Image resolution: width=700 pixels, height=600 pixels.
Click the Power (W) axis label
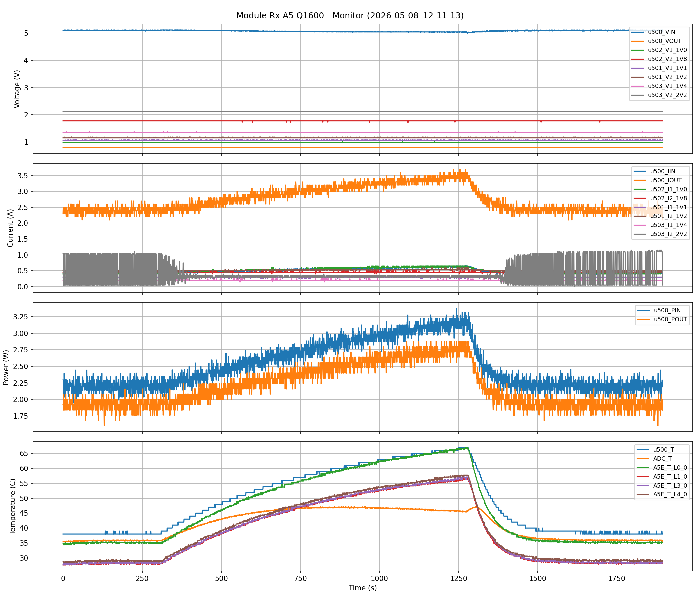pyautogui.click(x=6, y=367)
